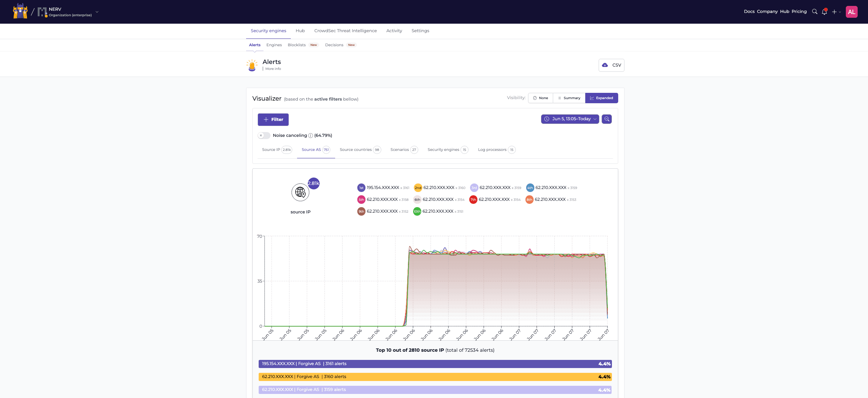
Task: Select the Scenarios tab
Action: 404,150
